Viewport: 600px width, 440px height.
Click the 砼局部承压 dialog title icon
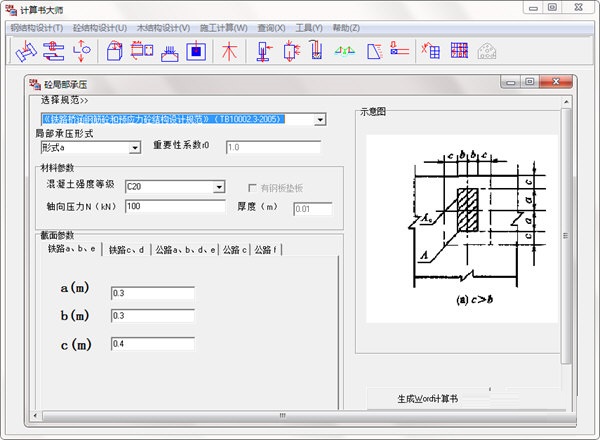click(35, 84)
